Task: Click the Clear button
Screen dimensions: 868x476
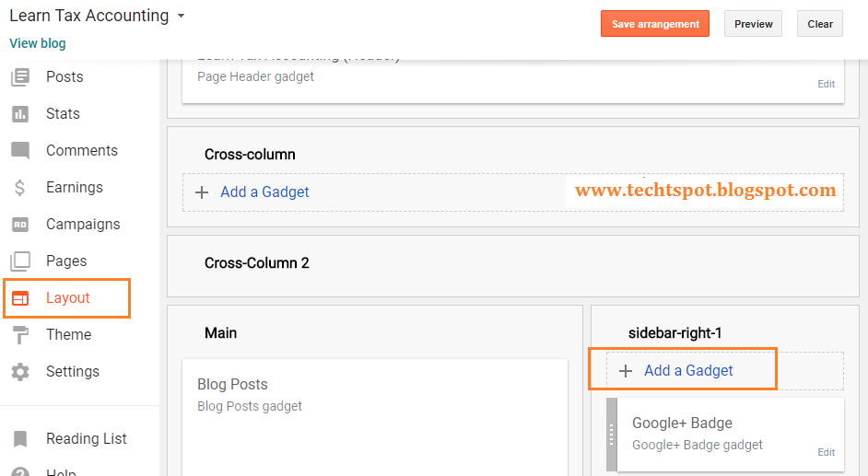Action: tap(820, 24)
